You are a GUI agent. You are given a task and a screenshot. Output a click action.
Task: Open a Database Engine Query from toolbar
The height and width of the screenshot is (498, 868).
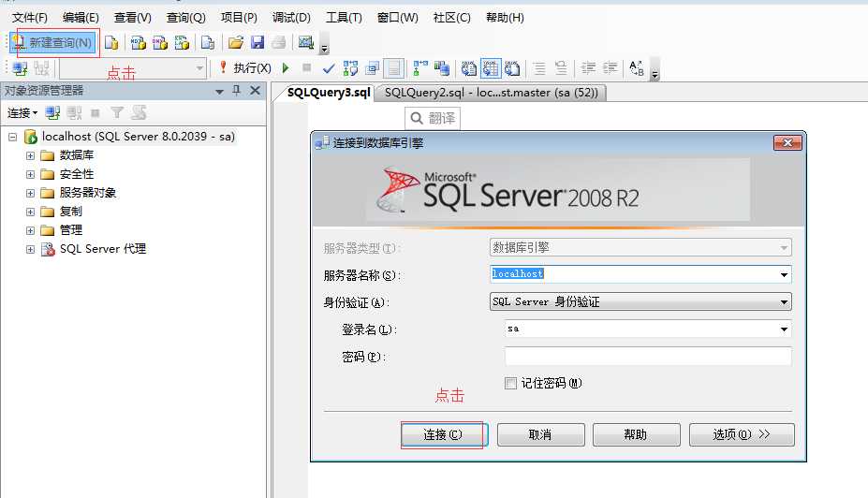[x=111, y=43]
